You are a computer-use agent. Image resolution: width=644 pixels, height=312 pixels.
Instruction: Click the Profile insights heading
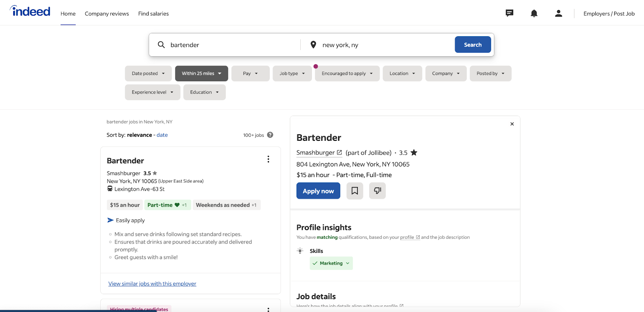[324, 228]
